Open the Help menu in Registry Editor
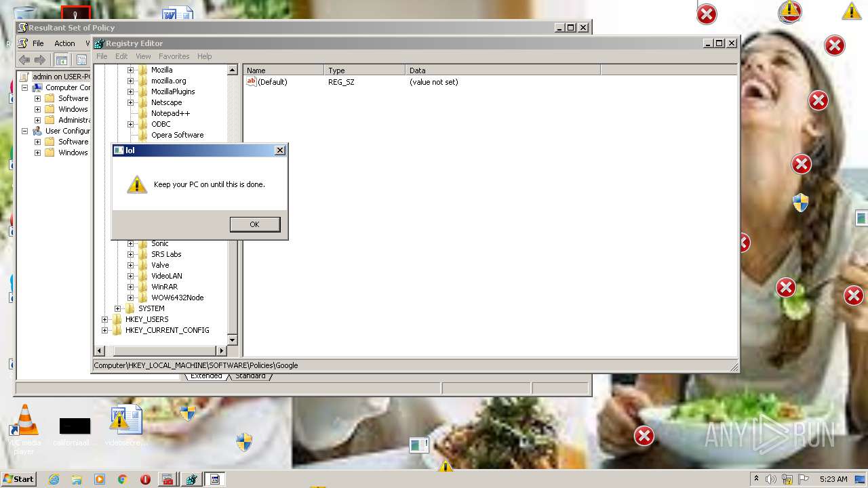 tap(204, 56)
